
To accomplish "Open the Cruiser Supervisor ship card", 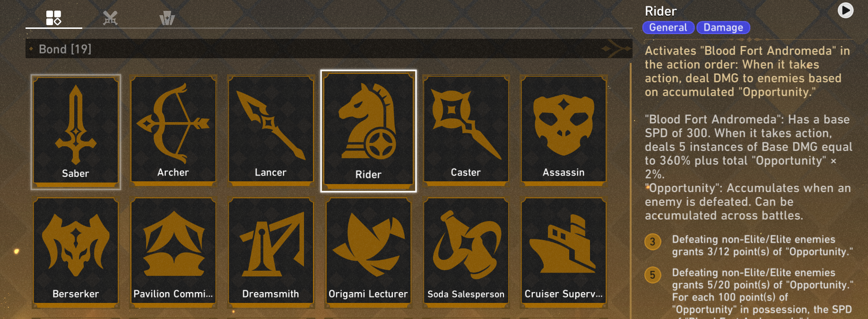I will (x=564, y=253).
